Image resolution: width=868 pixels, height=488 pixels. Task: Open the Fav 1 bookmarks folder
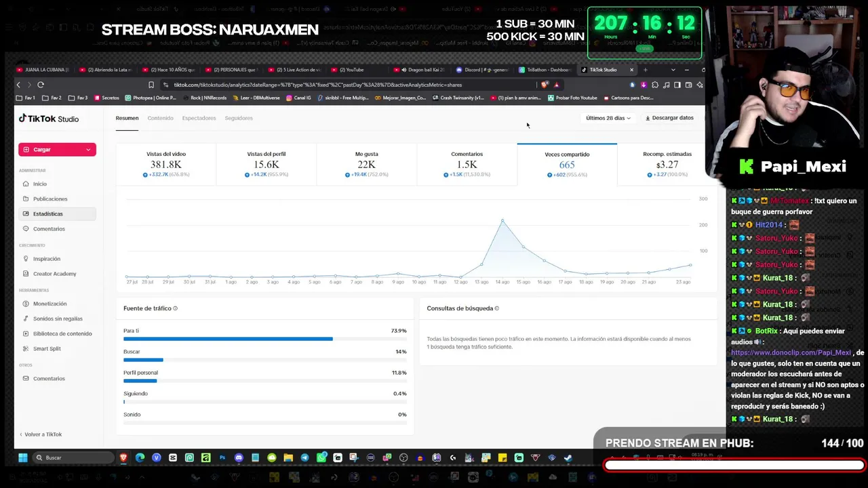coord(26,98)
